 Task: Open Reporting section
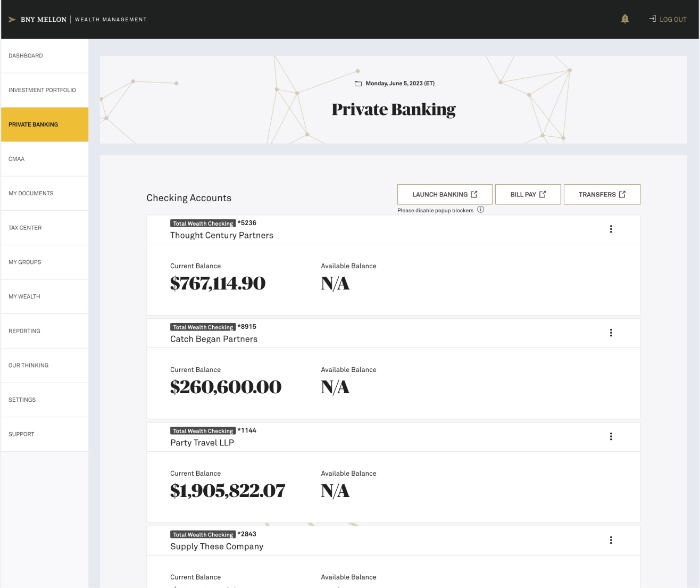click(45, 331)
